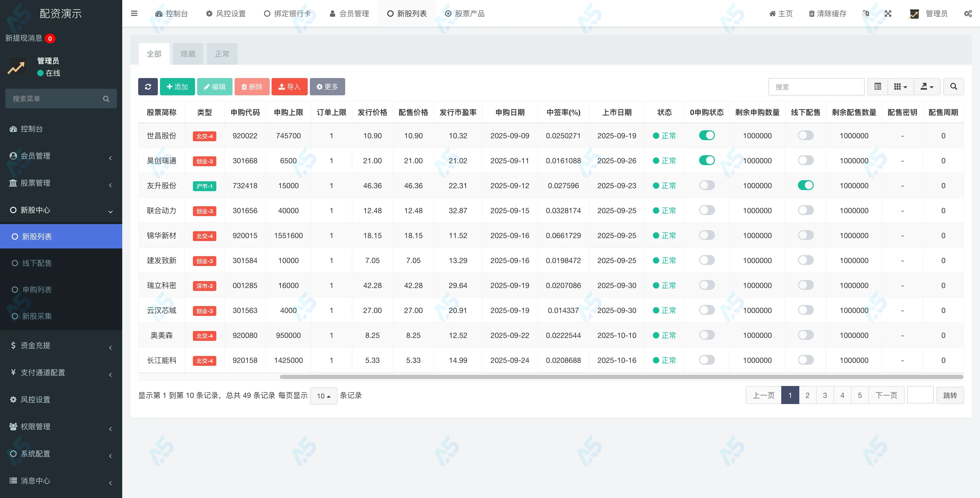
Task: Enable 申购状态 toggle for 联合动力
Action: pyautogui.click(x=707, y=210)
